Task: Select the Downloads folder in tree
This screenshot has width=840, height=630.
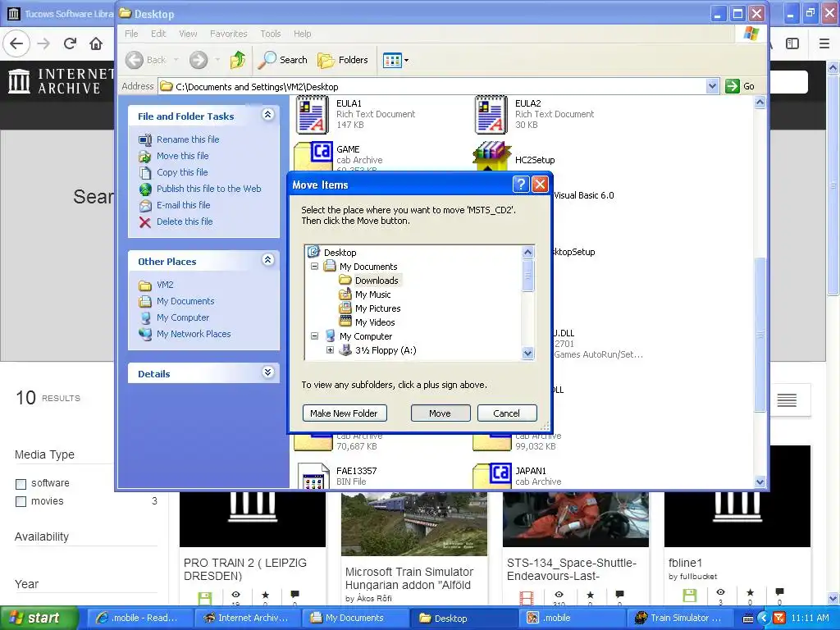Action: pyautogui.click(x=377, y=281)
